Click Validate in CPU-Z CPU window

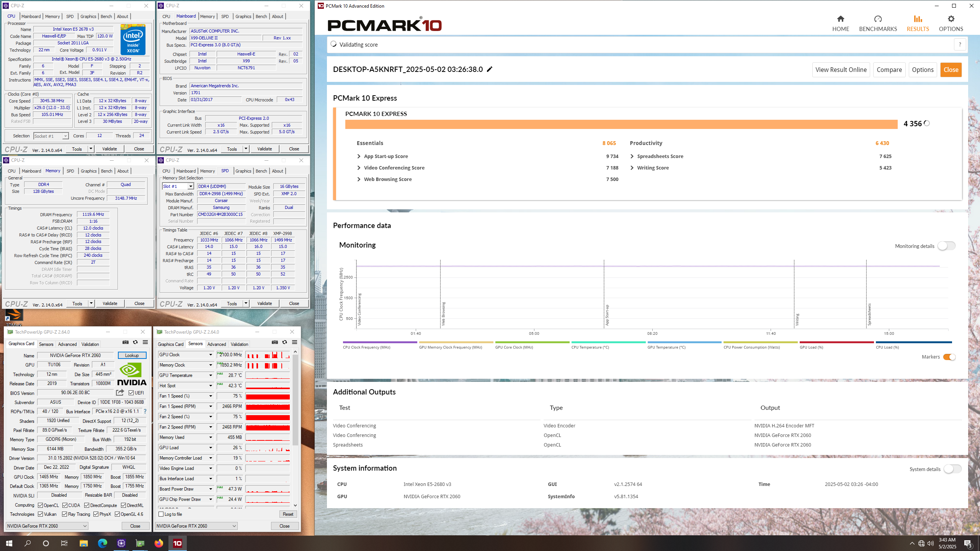tap(109, 149)
